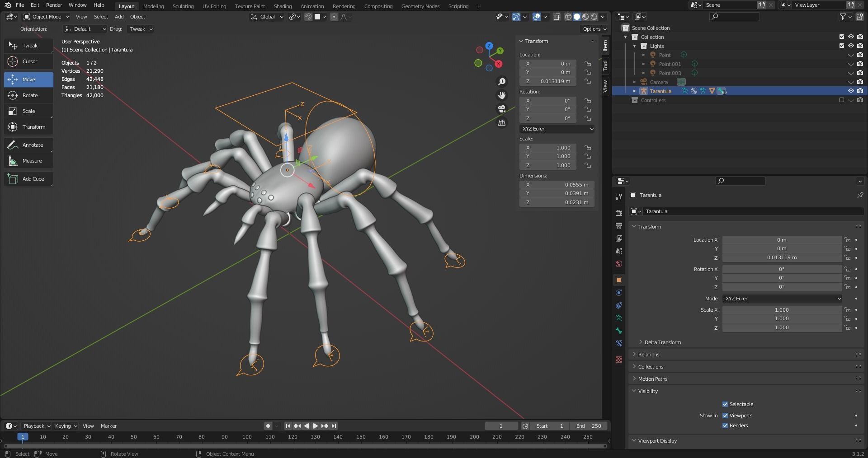Select the Measure tool
868x458 pixels.
click(28, 161)
